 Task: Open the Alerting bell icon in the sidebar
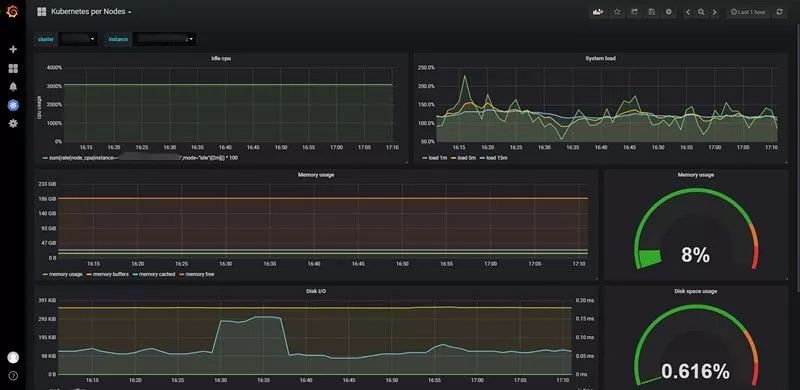[x=13, y=87]
